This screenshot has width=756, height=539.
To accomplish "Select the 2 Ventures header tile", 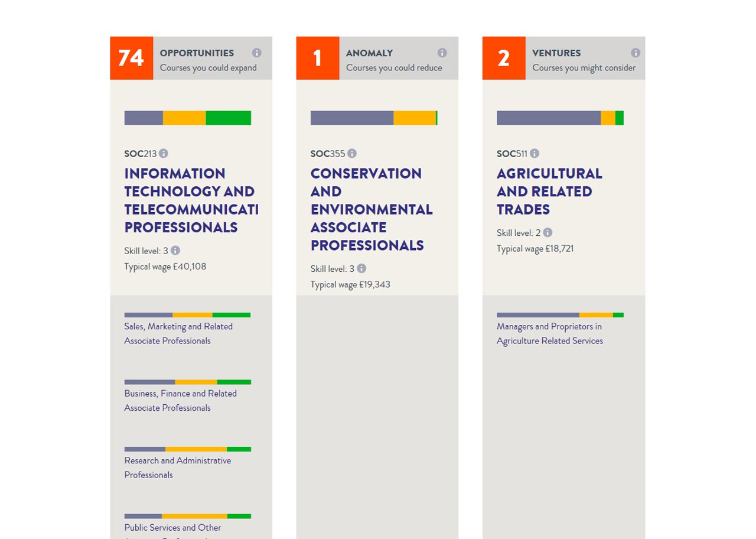I will (x=504, y=58).
